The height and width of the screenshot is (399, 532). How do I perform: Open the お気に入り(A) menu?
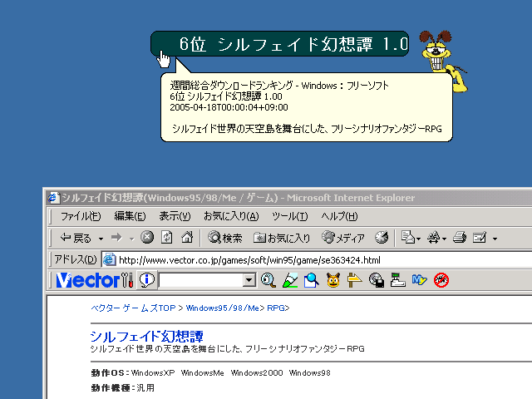pos(231,216)
